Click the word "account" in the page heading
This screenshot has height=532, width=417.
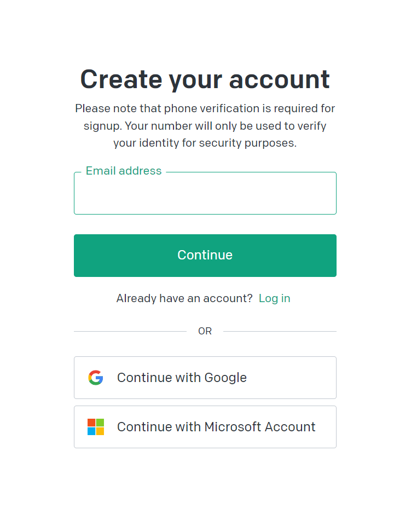pyautogui.click(x=279, y=79)
